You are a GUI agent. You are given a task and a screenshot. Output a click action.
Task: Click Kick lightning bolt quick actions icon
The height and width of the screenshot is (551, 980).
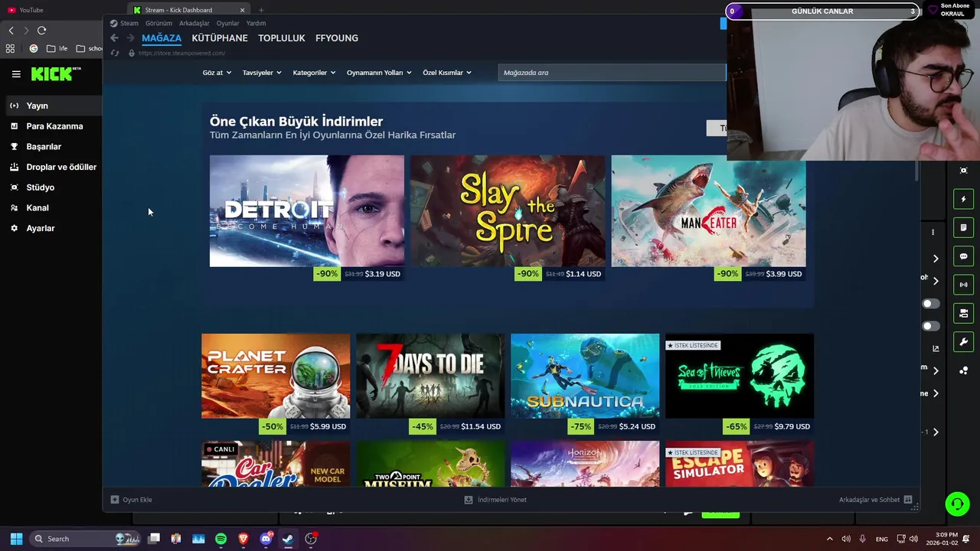point(963,199)
